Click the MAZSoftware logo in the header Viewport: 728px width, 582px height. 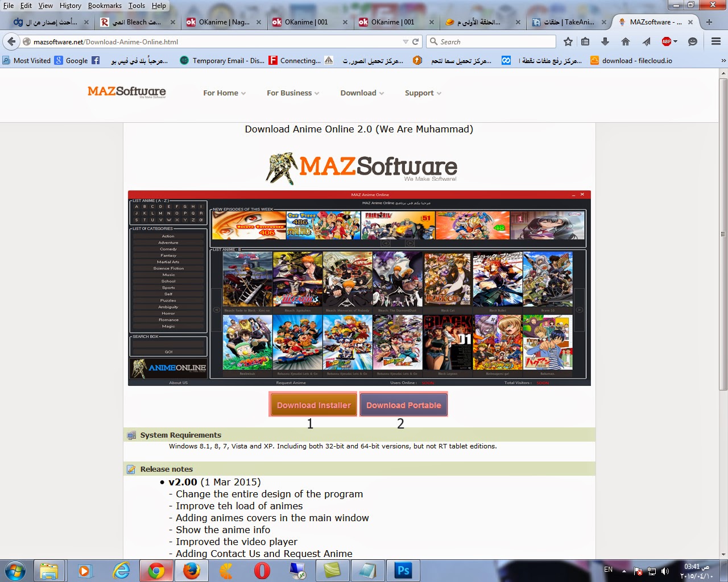point(127,92)
